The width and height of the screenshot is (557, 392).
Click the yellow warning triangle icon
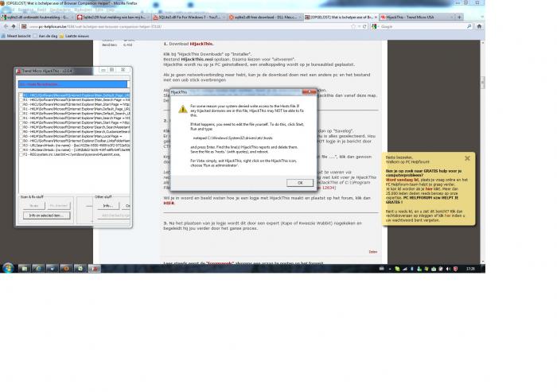point(182,109)
